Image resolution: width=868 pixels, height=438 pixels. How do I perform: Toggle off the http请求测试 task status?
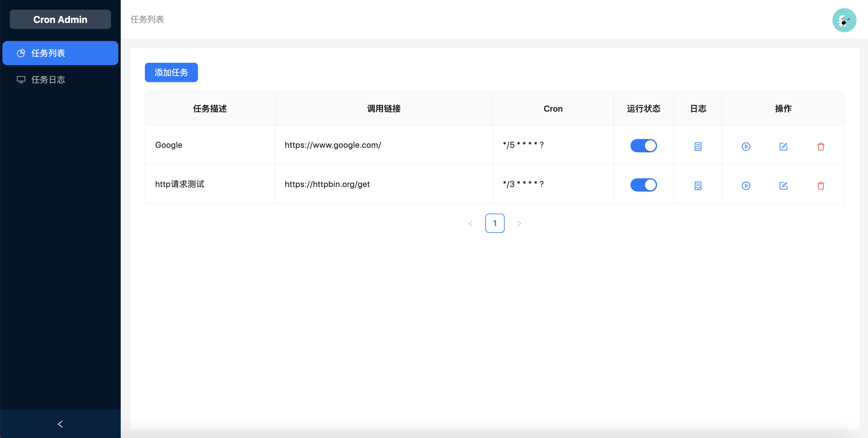[643, 185]
